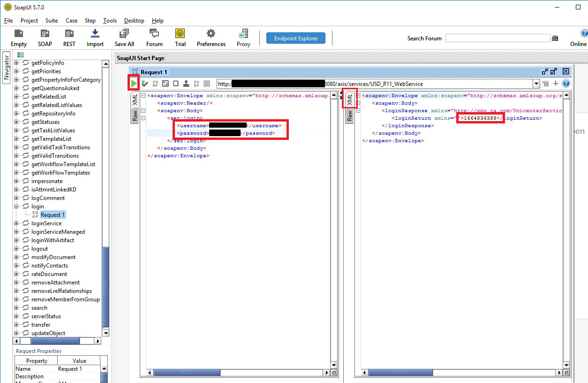Open the Empty project toolbar icon
The width and height of the screenshot is (588, 383).
point(19,38)
